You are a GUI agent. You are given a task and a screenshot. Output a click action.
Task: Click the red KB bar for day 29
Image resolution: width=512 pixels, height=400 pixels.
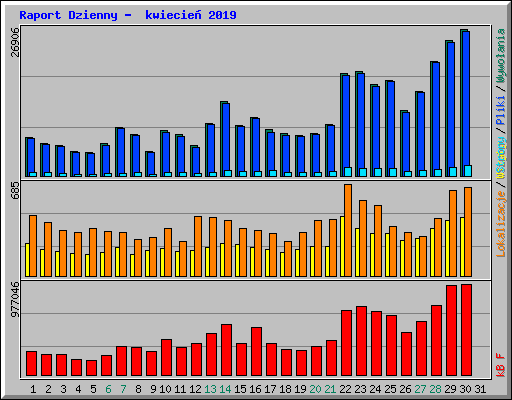click(x=451, y=331)
